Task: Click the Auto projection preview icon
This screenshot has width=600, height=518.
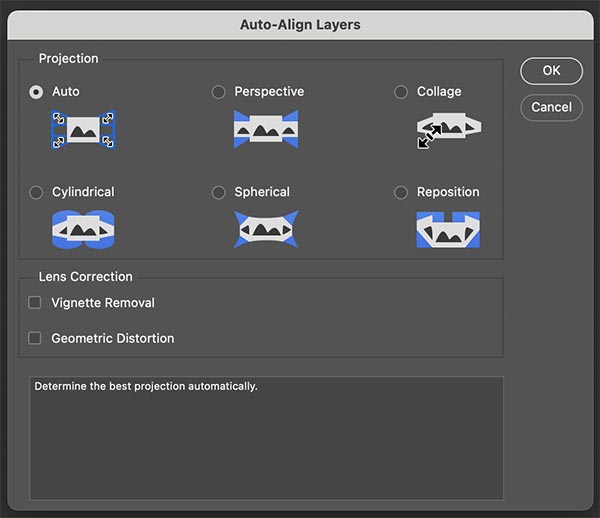Action: pyautogui.click(x=83, y=130)
